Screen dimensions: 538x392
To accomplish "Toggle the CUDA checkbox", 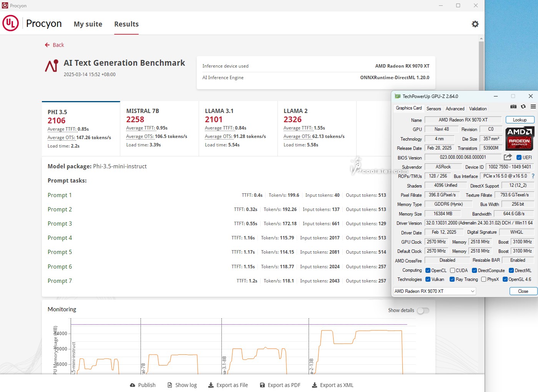I will tap(453, 271).
